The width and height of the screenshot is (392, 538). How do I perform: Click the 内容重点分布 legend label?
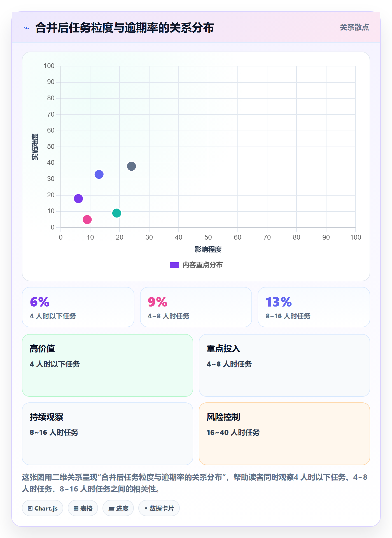tap(202, 265)
